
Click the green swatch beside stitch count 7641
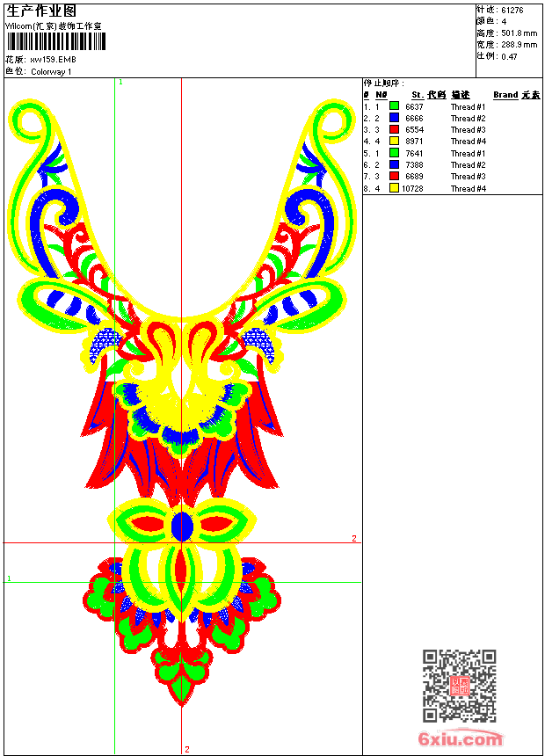tap(394, 153)
